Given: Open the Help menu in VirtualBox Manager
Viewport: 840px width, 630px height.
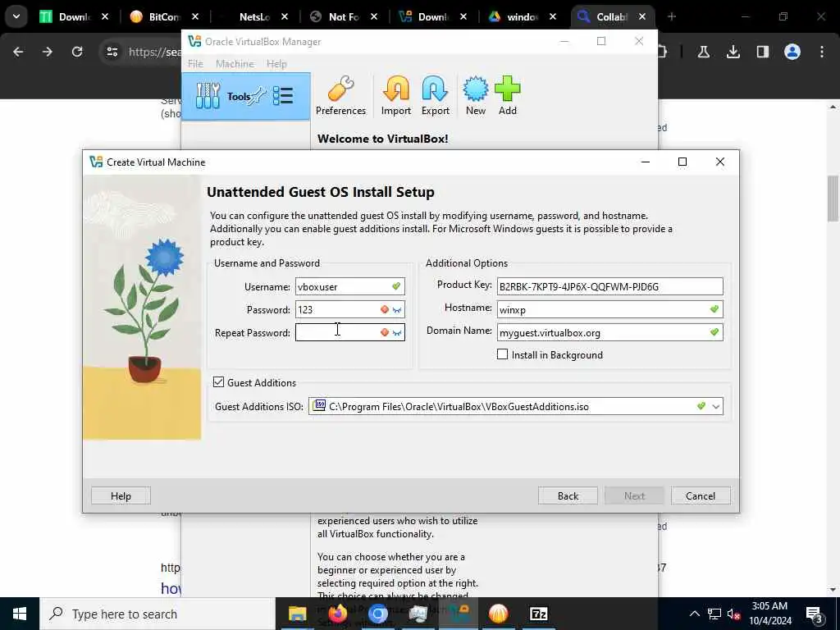Looking at the screenshot, I should pos(276,63).
